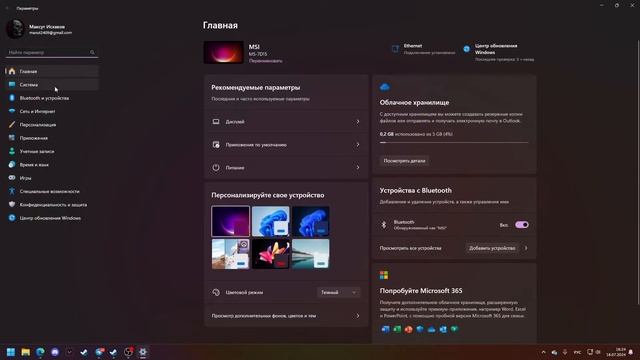Select the desert collage theme thumbnail

pyautogui.click(x=231, y=254)
